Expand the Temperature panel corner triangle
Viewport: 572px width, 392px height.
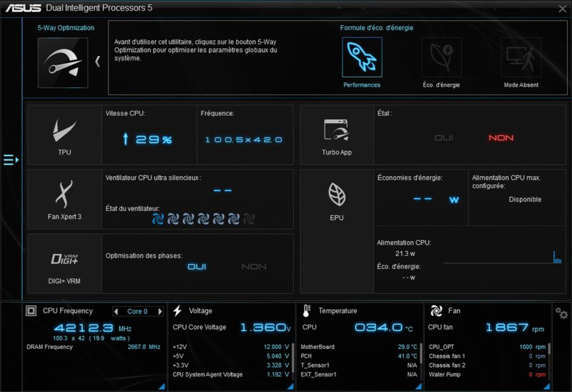coord(418,386)
